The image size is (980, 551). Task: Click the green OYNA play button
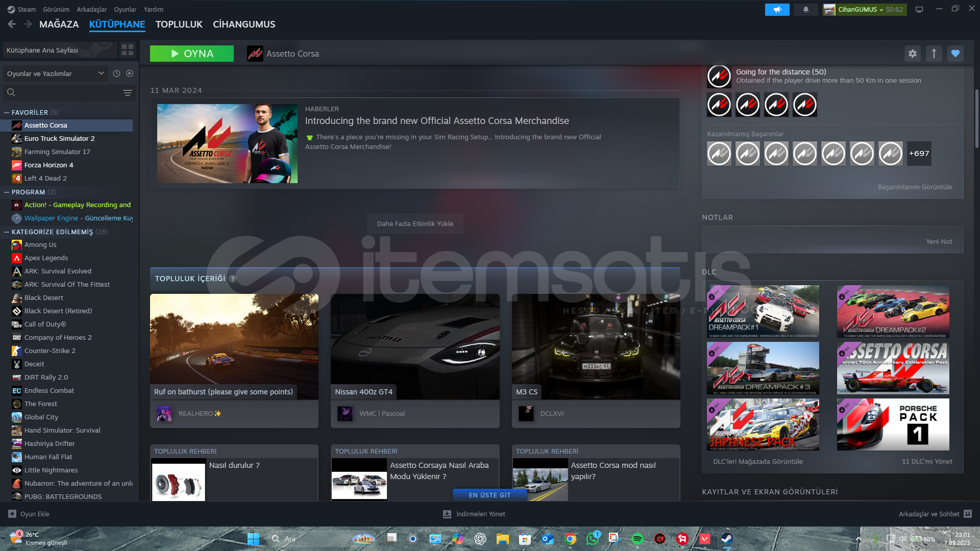pos(192,54)
